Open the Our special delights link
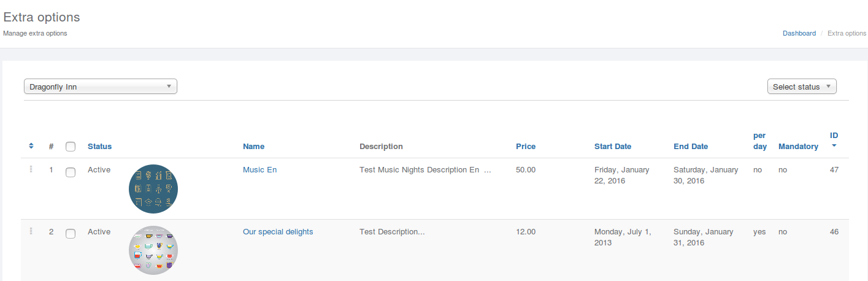 pos(278,231)
